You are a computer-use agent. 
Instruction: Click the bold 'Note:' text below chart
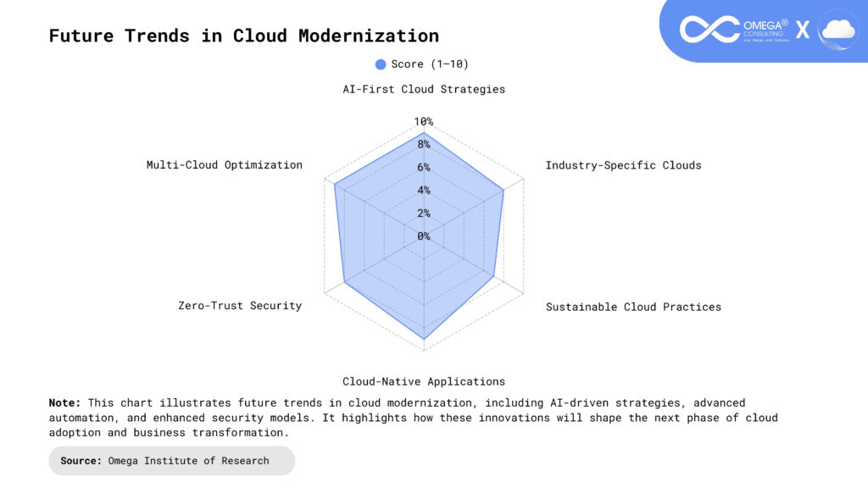[x=65, y=402]
